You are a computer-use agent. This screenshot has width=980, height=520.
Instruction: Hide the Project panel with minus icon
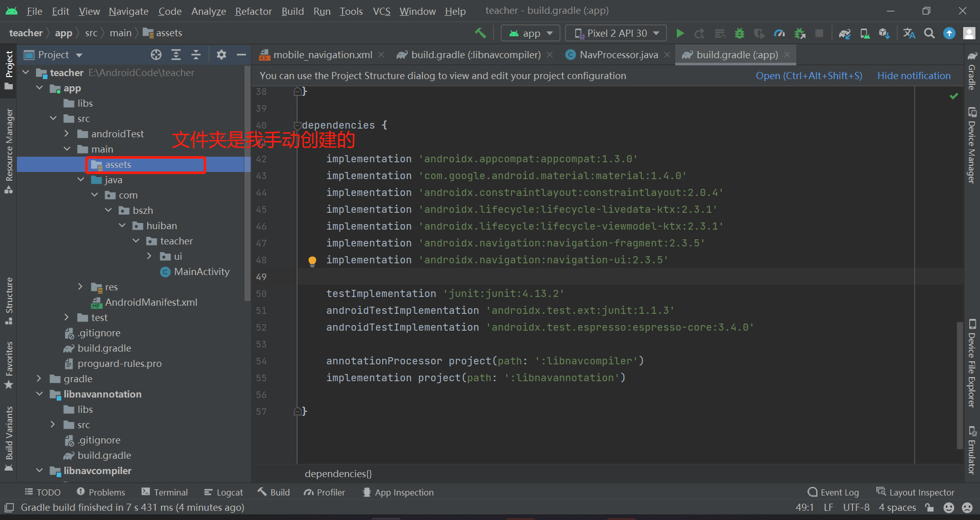(x=241, y=55)
